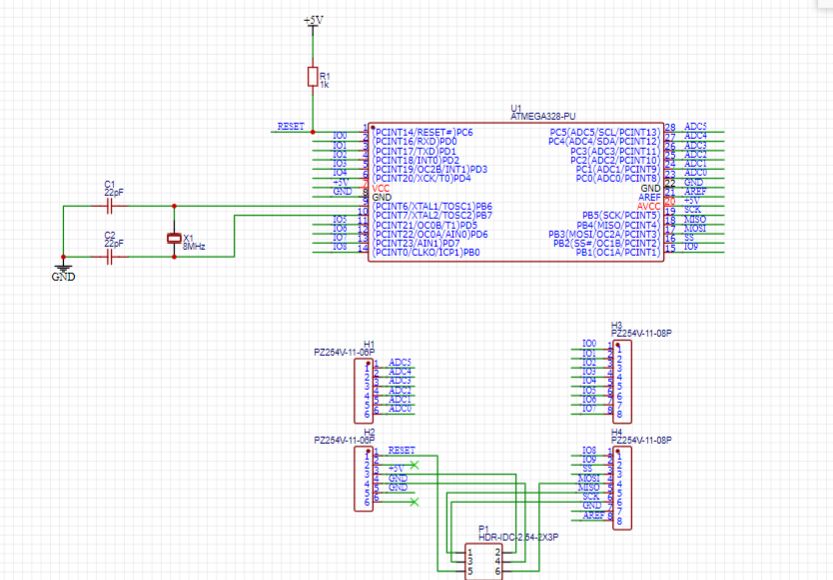The width and height of the screenshot is (833, 580).
Task: Click the IO4 net label at U1 pin 6
Action: [340, 173]
